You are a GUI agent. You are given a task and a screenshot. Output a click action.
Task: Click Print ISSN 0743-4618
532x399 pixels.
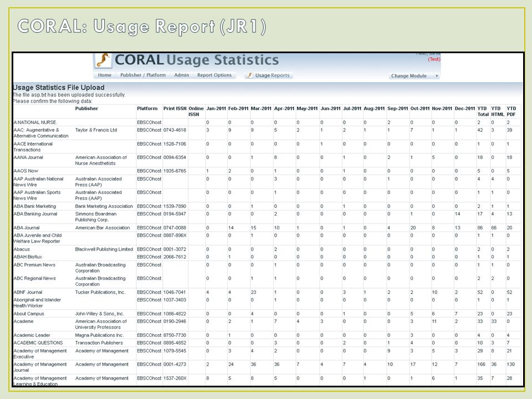175,130
